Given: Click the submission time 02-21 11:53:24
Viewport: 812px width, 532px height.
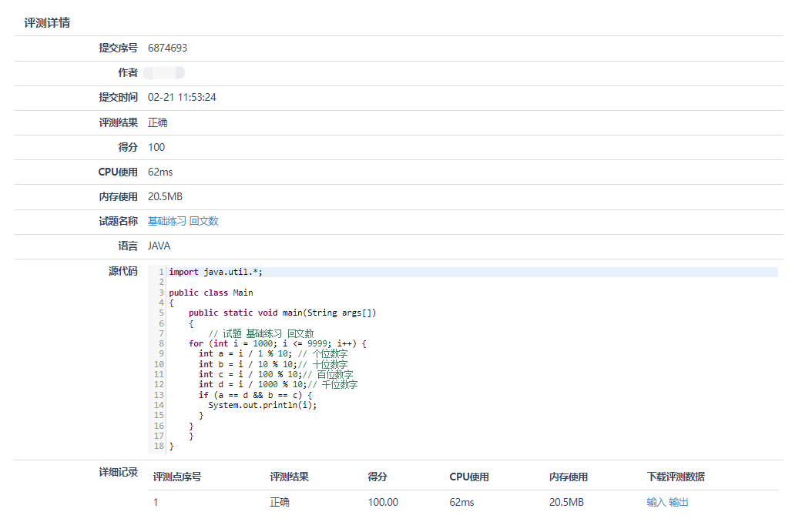Looking at the screenshot, I should pyautogui.click(x=182, y=97).
